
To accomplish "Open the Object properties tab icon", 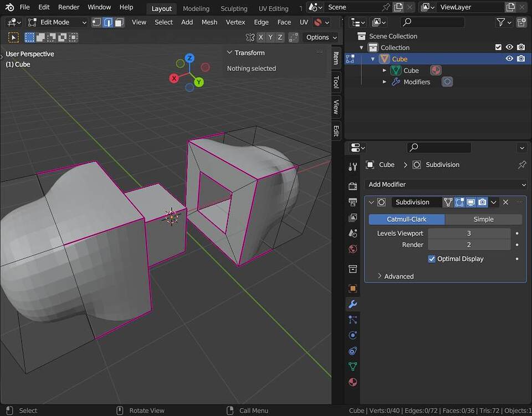I will pos(353,288).
